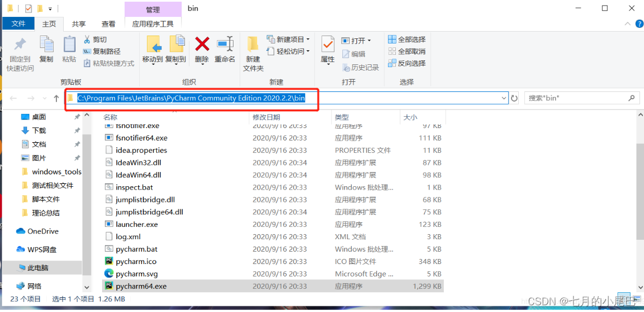The width and height of the screenshot is (644, 312).
Task: Select Pictures (图片) in navigation pane
Action: [x=39, y=158]
